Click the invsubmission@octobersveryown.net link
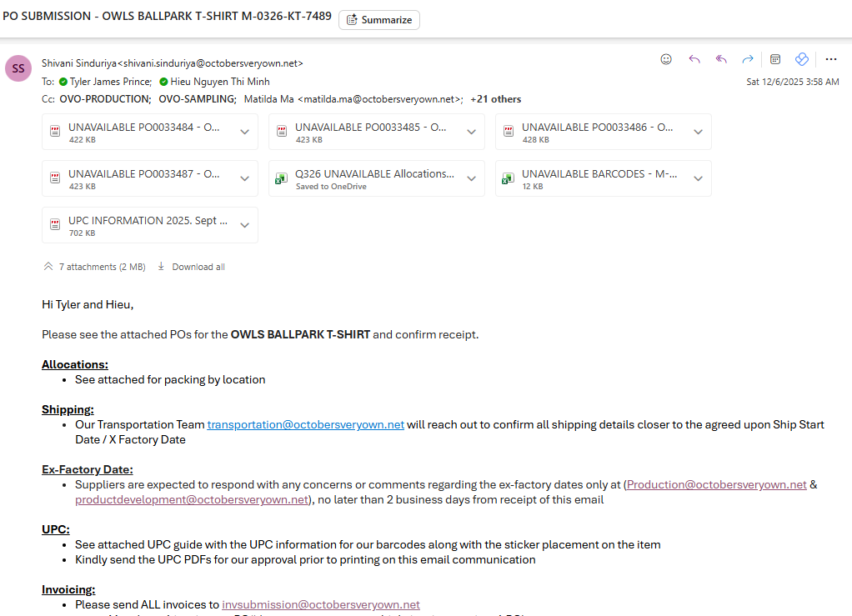 click(321, 604)
